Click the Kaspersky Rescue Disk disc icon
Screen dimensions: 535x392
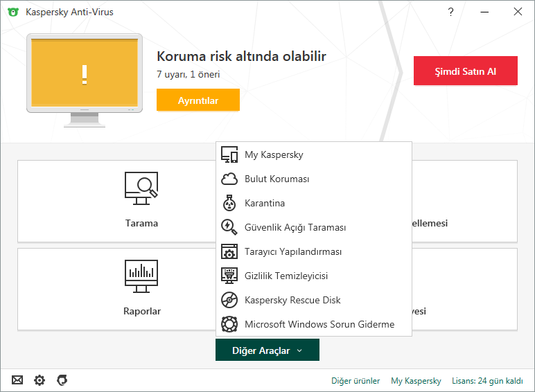229,300
